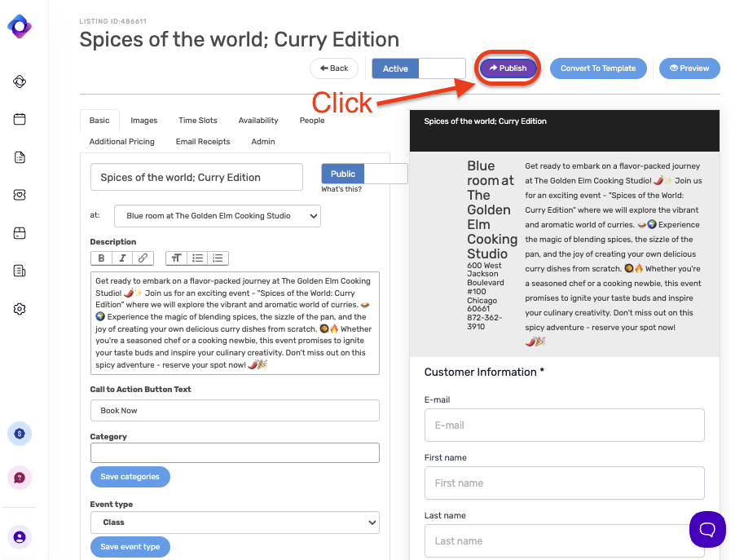This screenshot has width=735, height=560.
Task: Open the chat support widget
Action: pyautogui.click(x=707, y=530)
